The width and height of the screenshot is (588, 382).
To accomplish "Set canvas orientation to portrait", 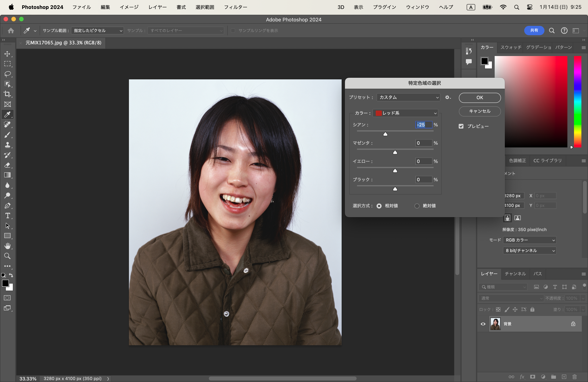I will pyautogui.click(x=507, y=218).
